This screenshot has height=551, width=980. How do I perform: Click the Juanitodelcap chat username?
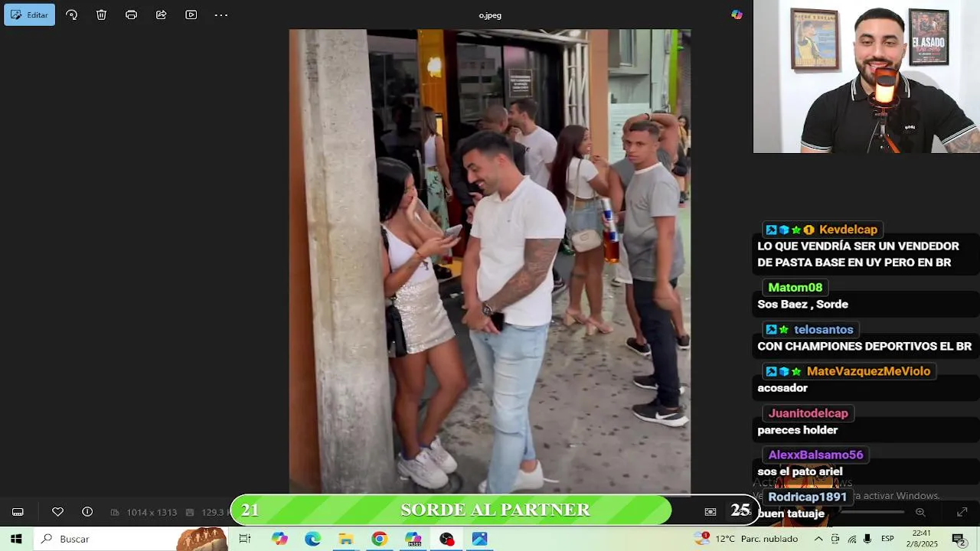click(808, 413)
